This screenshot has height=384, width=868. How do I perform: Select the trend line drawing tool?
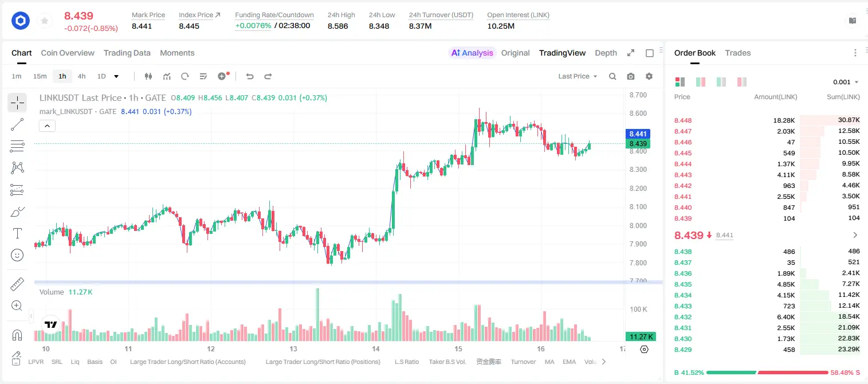[x=17, y=124]
